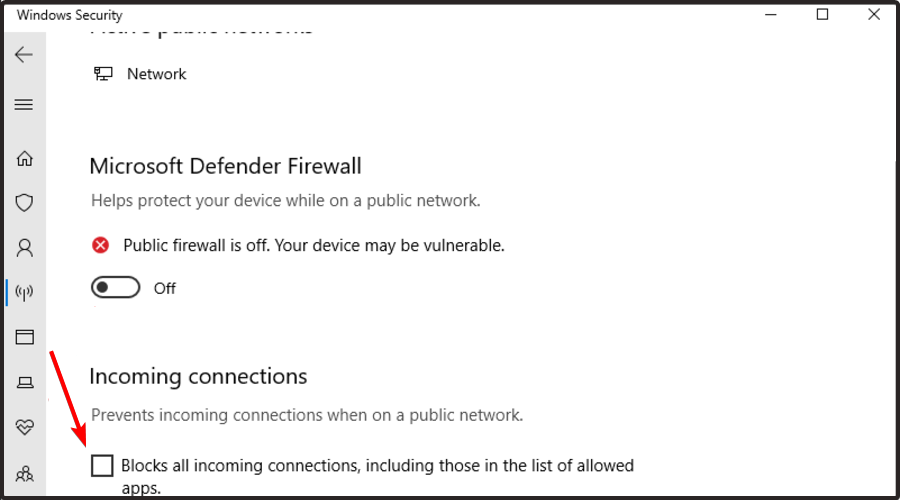
Task: Minimize the Windows Security window
Action: [771, 14]
